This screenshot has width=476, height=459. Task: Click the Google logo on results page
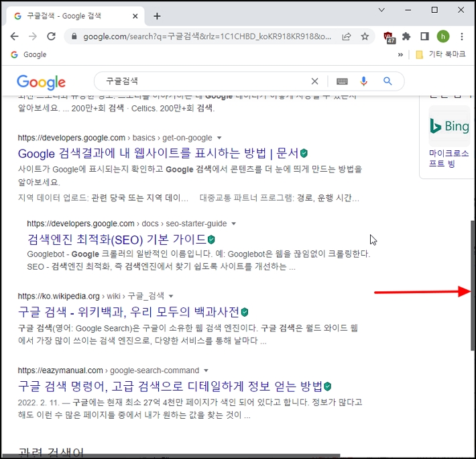(x=42, y=82)
